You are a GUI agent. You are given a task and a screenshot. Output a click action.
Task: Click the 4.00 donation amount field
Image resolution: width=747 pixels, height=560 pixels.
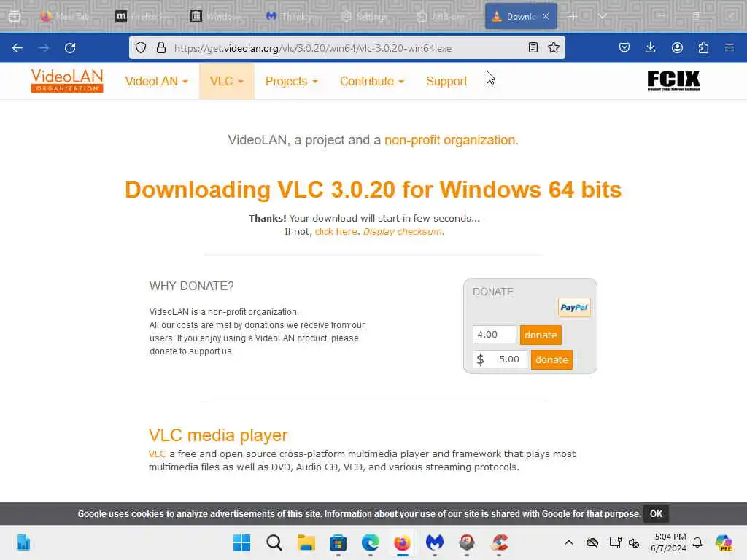(495, 334)
